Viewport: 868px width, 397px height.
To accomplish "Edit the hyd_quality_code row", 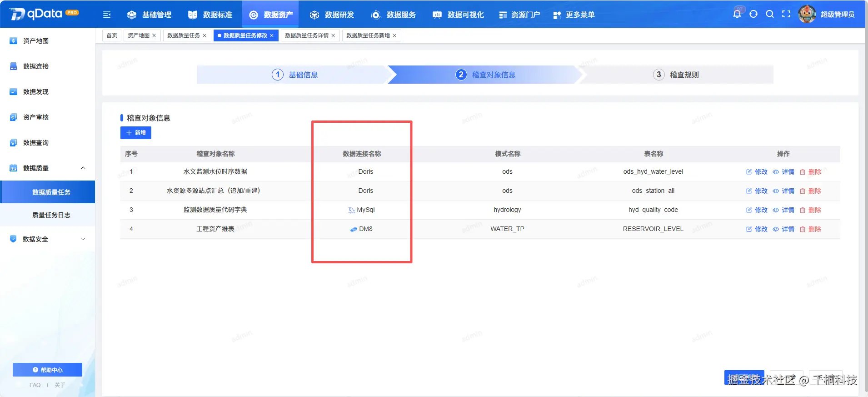I will [757, 210].
